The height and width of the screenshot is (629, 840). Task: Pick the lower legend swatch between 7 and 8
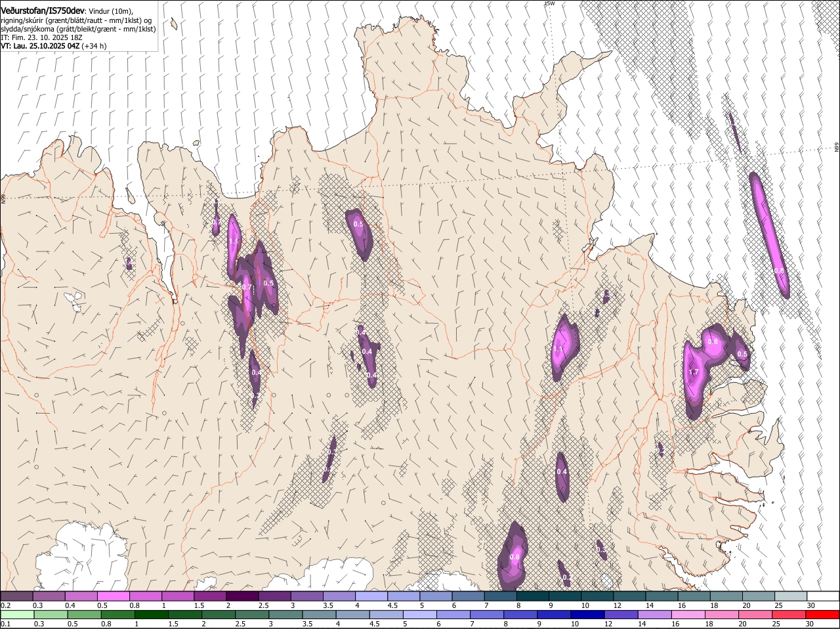(488, 615)
